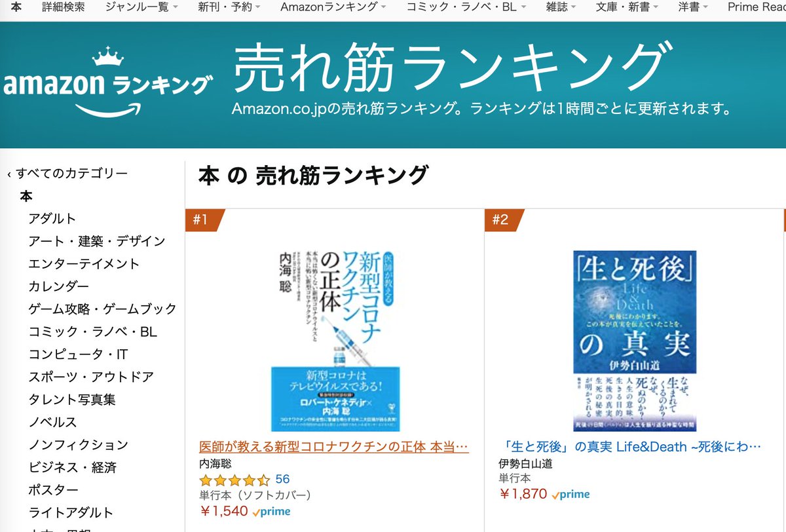Expand 新刊・予約 dropdown
The width and height of the screenshot is (786, 532).
pos(229,7)
